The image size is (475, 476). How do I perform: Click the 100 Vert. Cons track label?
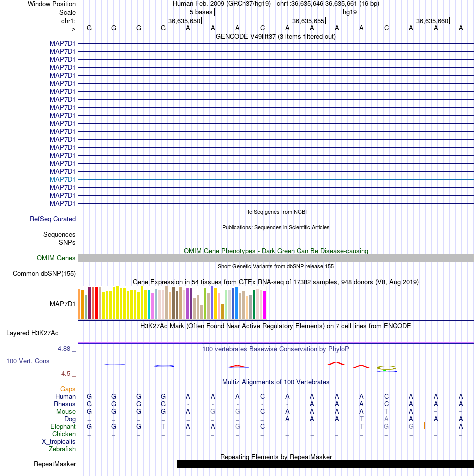click(x=28, y=361)
